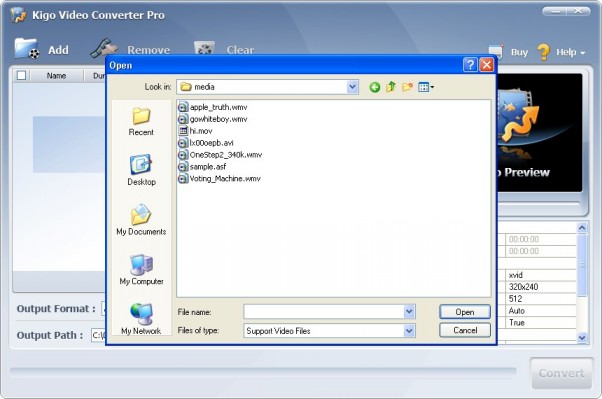Open My Documents in places bar
This screenshot has width=602, height=399.
(x=141, y=220)
